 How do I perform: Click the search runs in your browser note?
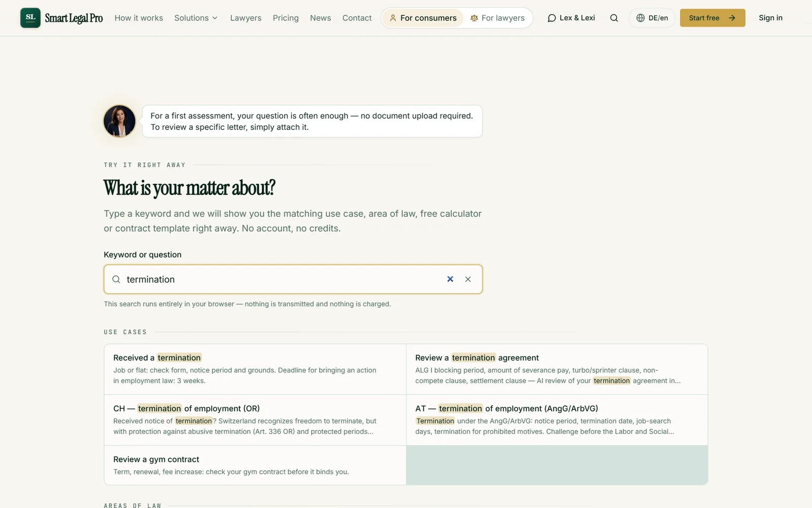pos(247,304)
